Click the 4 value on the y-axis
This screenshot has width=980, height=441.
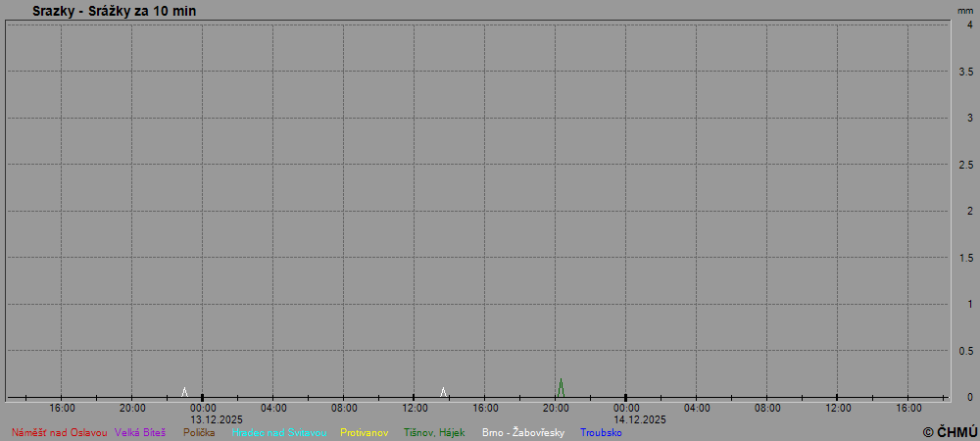click(969, 24)
